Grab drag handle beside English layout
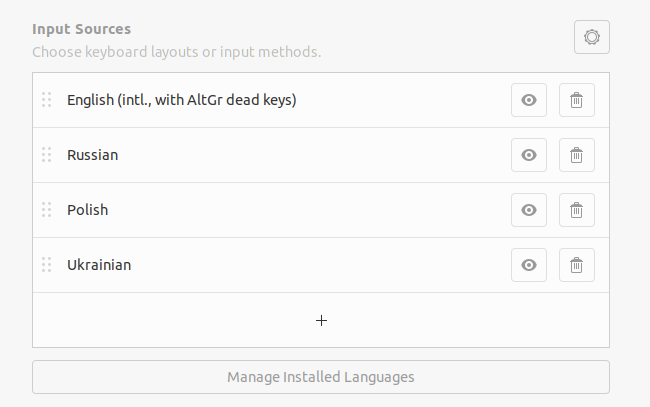The width and height of the screenshot is (650, 407). [x=46, y=100]
